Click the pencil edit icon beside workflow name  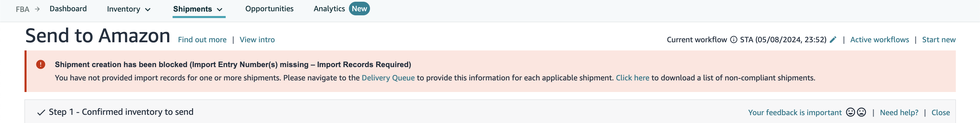(x=833, y=40)
